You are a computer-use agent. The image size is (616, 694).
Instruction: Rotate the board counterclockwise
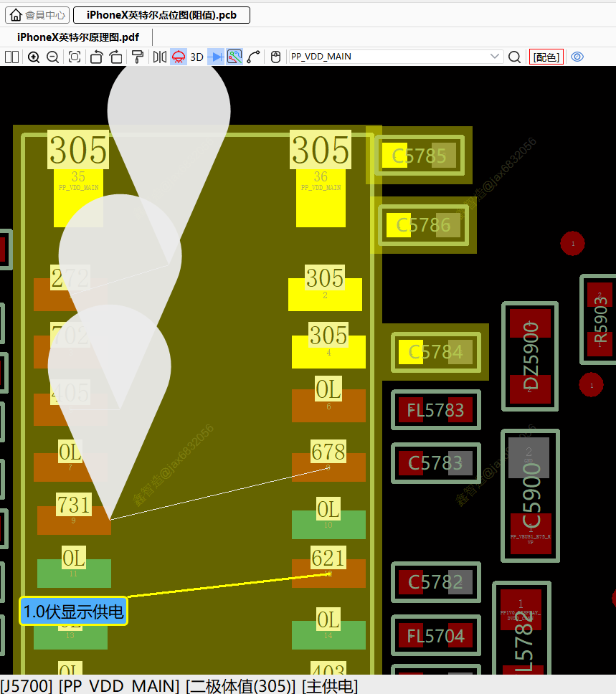click(96, 57)
